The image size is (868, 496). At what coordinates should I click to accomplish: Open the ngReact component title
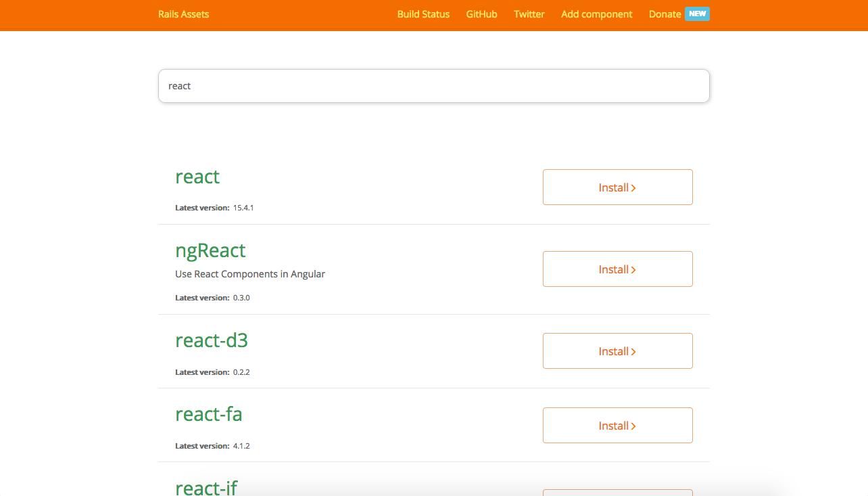[210, 250]
